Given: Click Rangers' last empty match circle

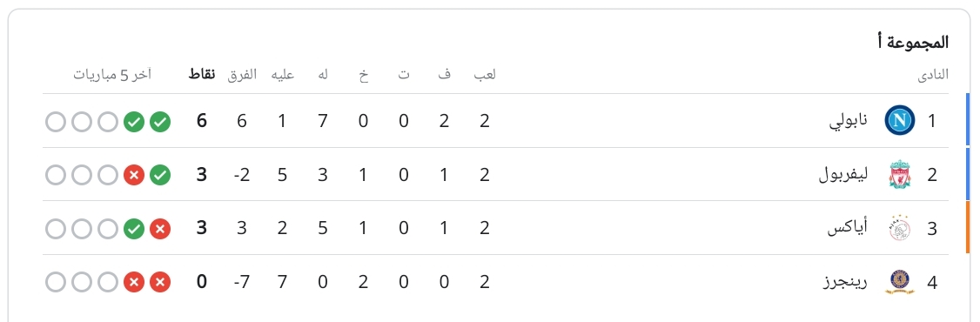Looking at the screenshot, I should click(56, 283).
